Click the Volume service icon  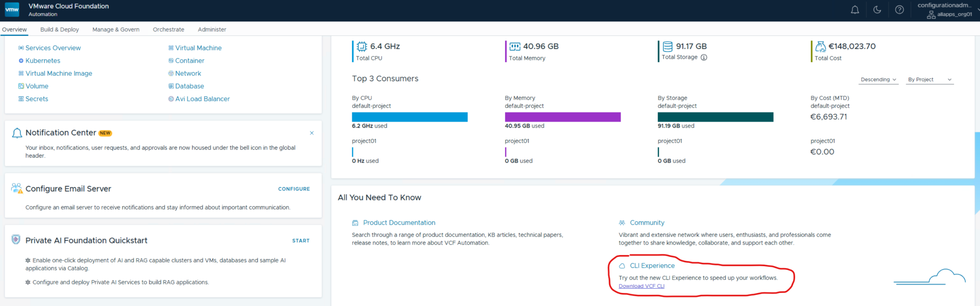coord(21,86)
